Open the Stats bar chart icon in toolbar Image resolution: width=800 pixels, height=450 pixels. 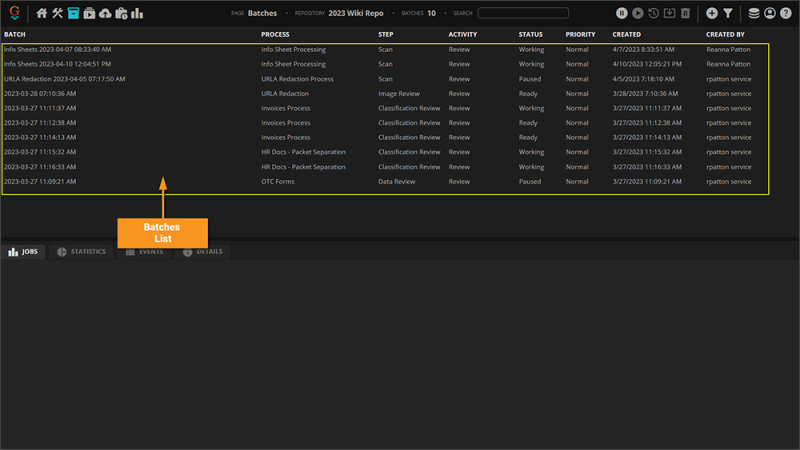(x=137, y=13)
